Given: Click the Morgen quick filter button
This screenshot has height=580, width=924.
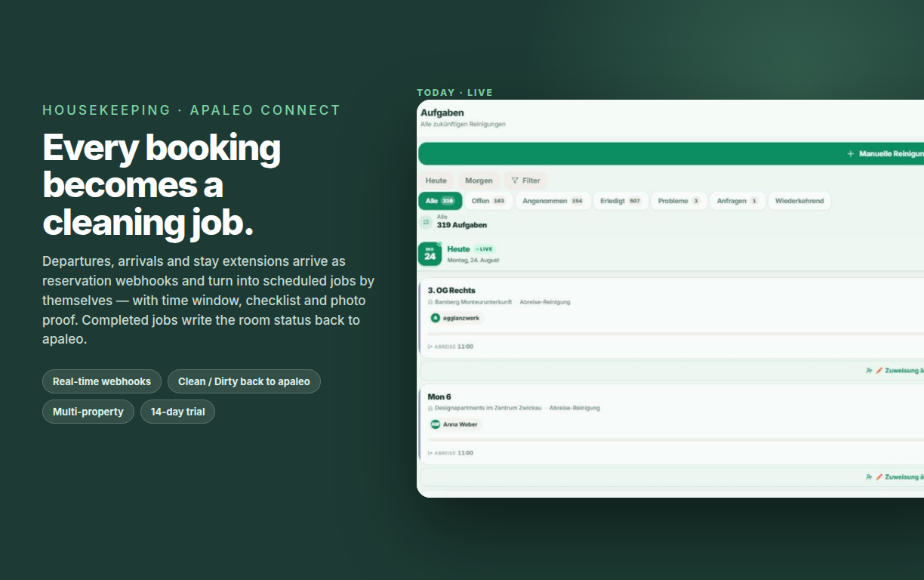Looking at the screenshot, I should (x=479, y=180).
